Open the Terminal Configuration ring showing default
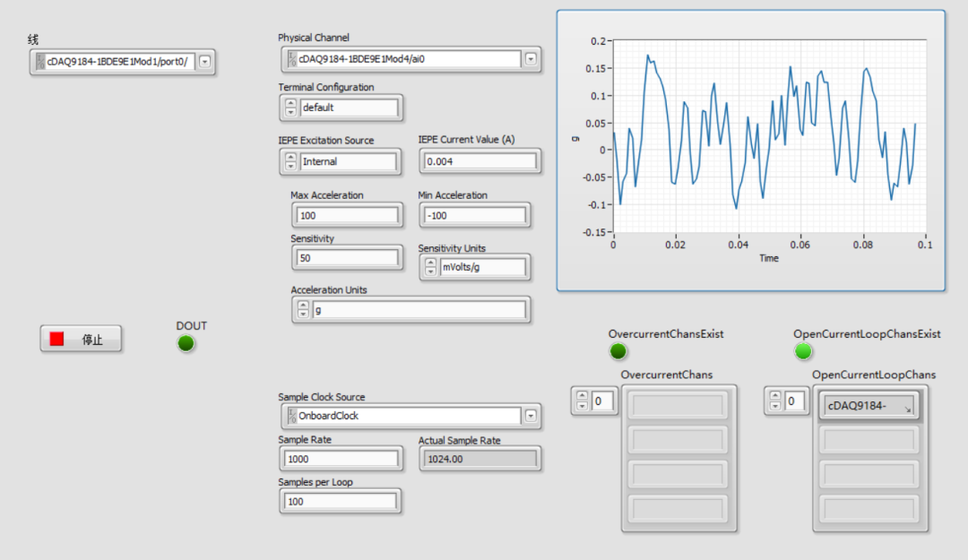Image resolution: width=968 pixels, height=560 pixels. coord(350,108)
